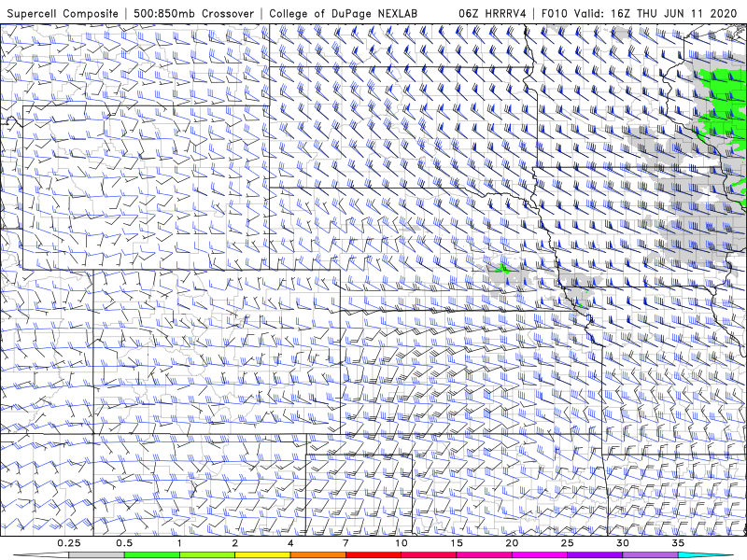
Task: Click the '10' colorbar label
Action: click(x=402, y=543)
